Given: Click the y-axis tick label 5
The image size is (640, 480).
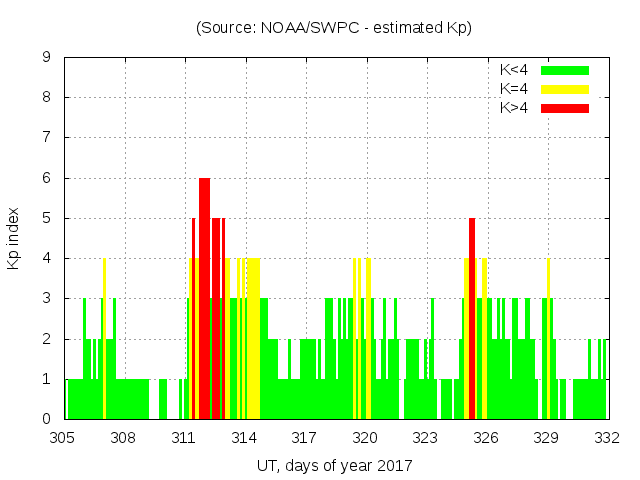Looking at the screenshot, I should point(47,218).
